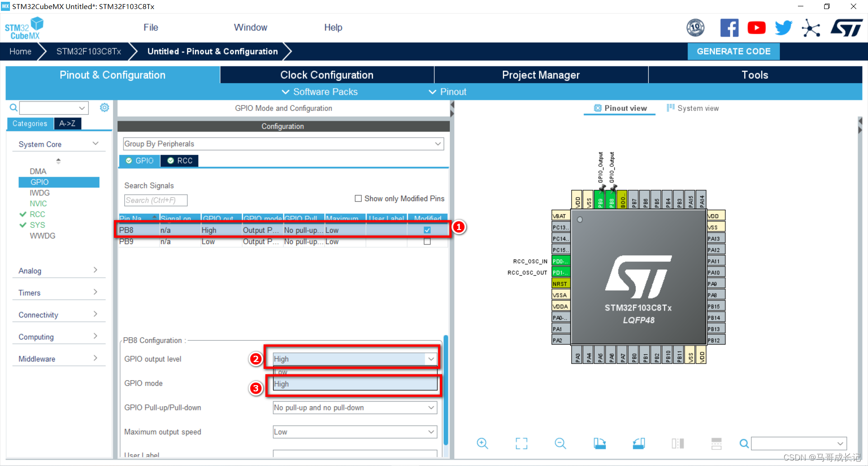Screen dimensions: 868x466
Task: Click green PB8 pin on chip
Action: (611, 199)
